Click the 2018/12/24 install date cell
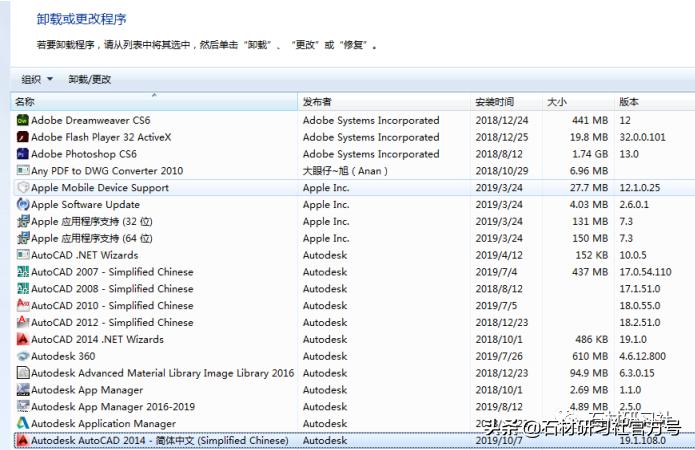Image resolution: width=695 pixels, height=450 pixels. coord(502,120)
